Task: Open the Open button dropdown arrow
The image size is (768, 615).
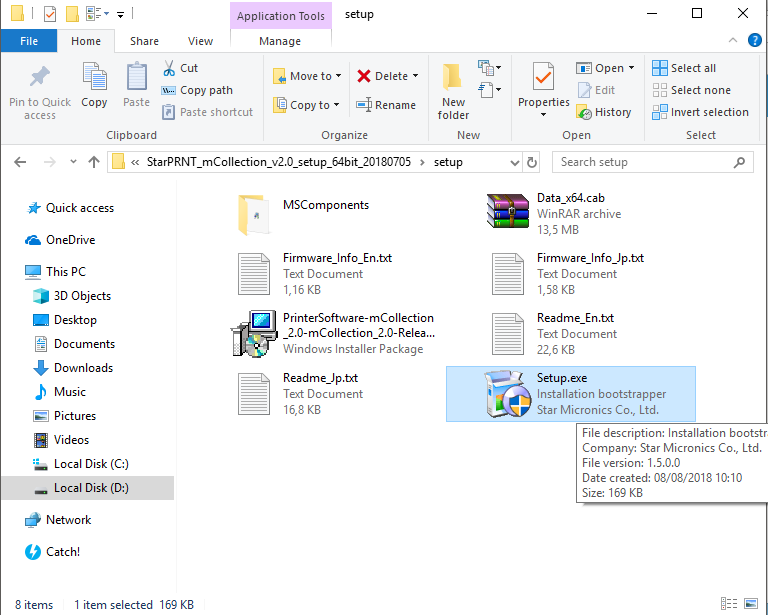Action: coord(631,68)
